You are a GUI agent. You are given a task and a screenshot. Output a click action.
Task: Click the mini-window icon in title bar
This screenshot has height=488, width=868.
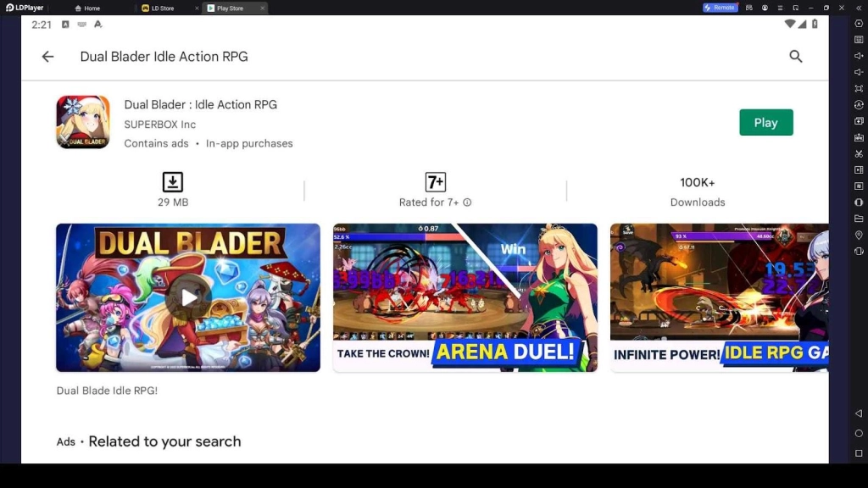[795, 8]
